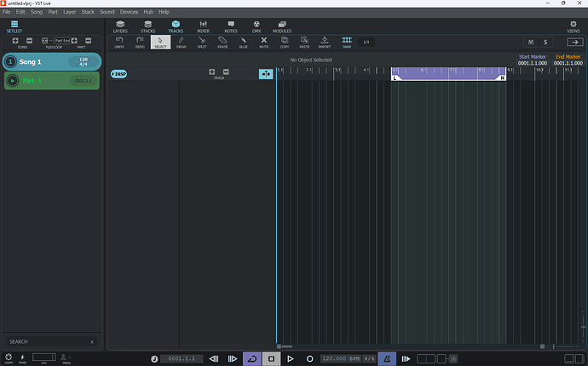Select Song 1 in setlist
This screenshot has width=588, height=366.
pos(52,62)
